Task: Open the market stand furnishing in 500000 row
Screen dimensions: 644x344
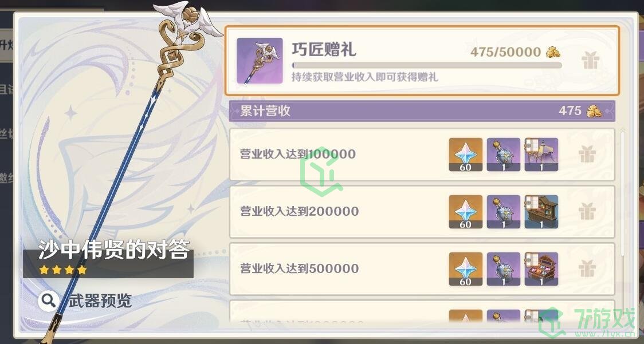Action: click(541, 269)
